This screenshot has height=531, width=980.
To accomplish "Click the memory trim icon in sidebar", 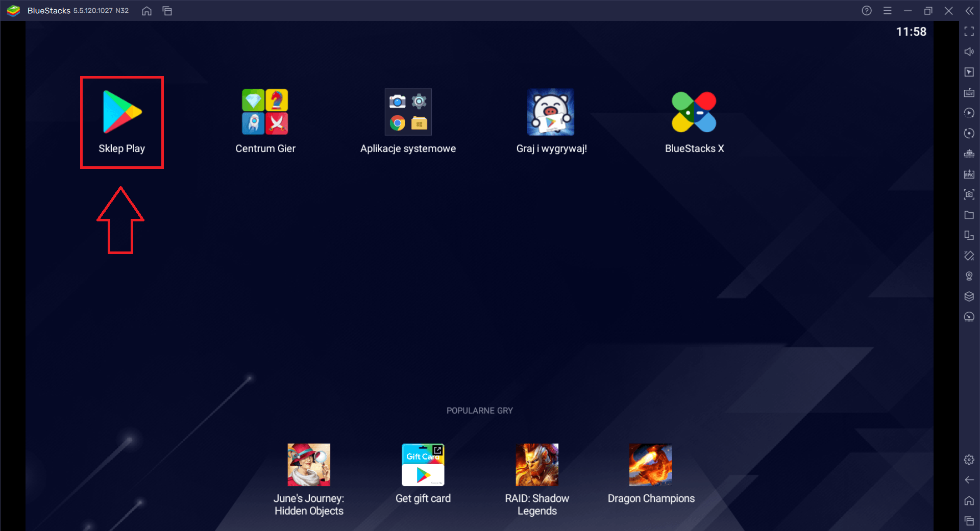I will 969,154.
